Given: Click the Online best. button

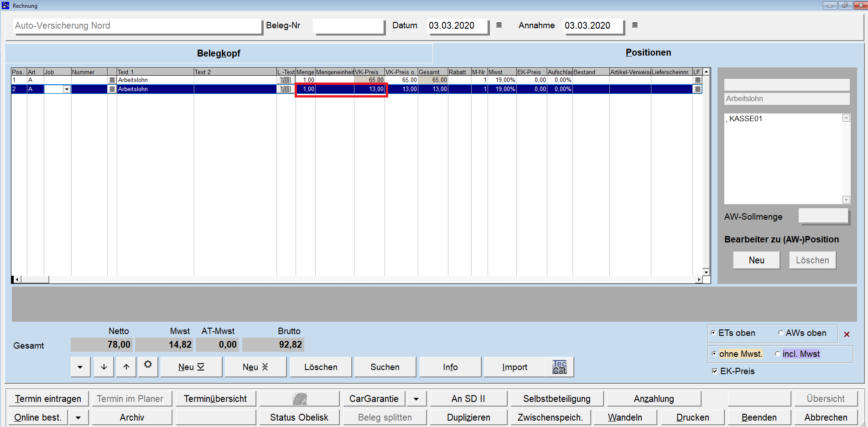Looking at the screenshot, I should (38, 417).
